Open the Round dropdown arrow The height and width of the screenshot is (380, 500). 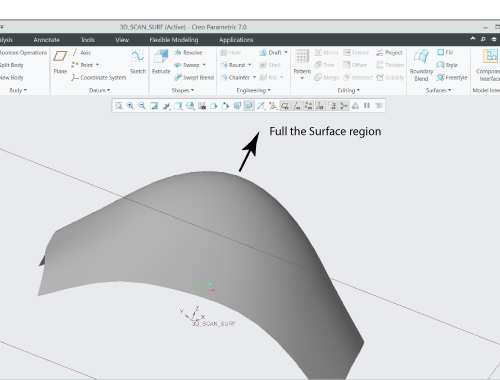[x=249, y=65]
